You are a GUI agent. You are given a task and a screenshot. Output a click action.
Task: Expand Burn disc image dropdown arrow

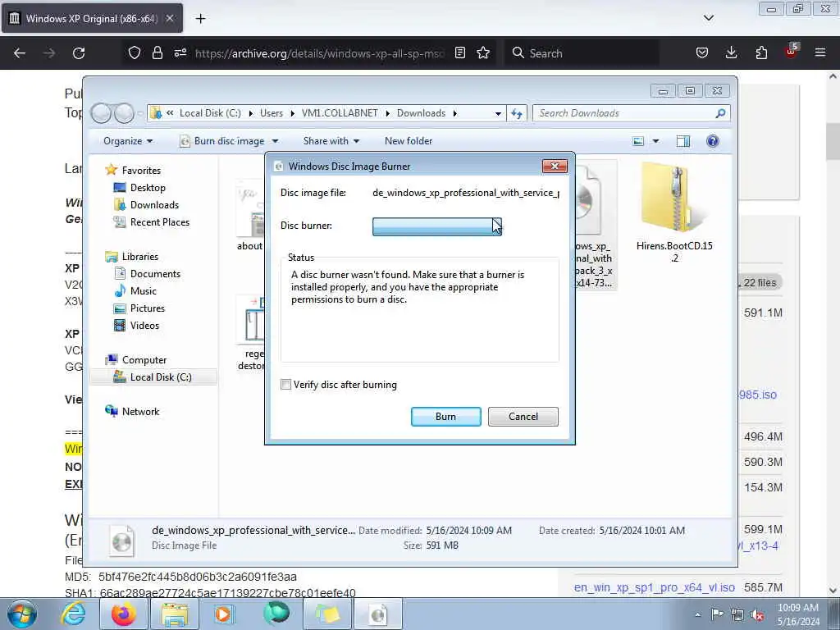coord(275,141)
